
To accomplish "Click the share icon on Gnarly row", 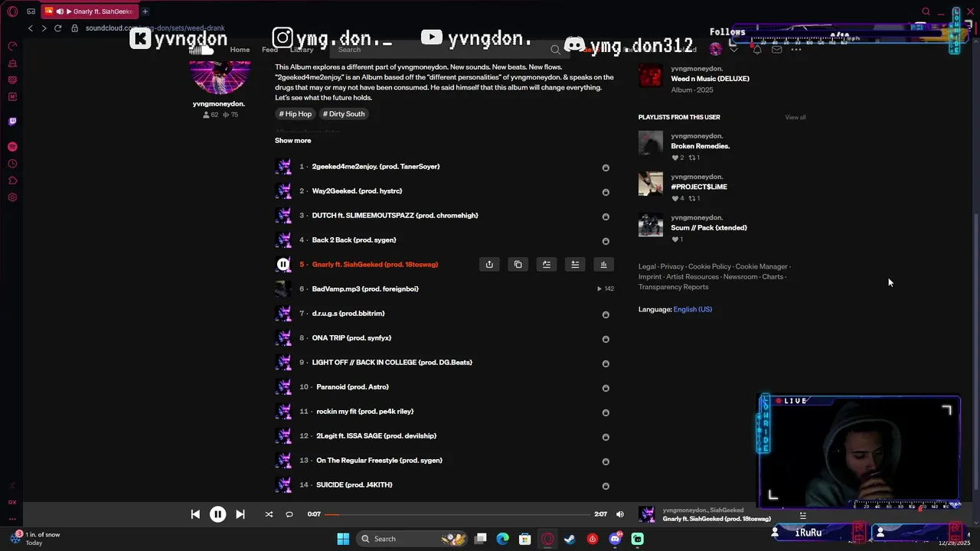I will [x=489, y=264].
